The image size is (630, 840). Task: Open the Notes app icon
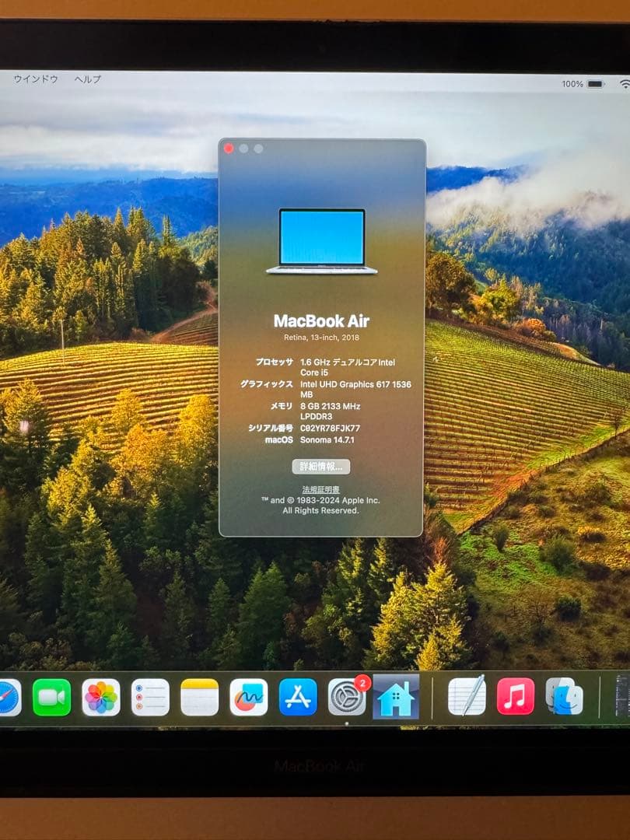[x=200, y=697]
